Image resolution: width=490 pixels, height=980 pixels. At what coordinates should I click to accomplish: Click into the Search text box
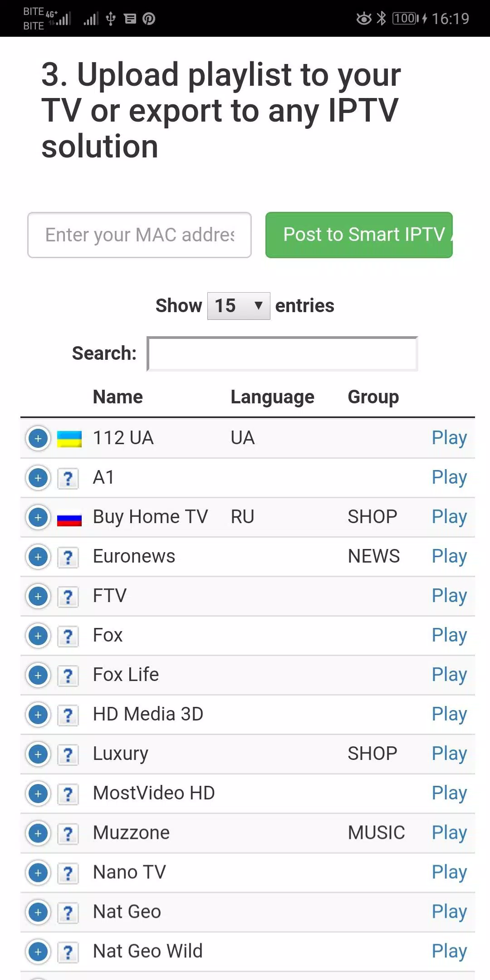click(x=282, y=354)
